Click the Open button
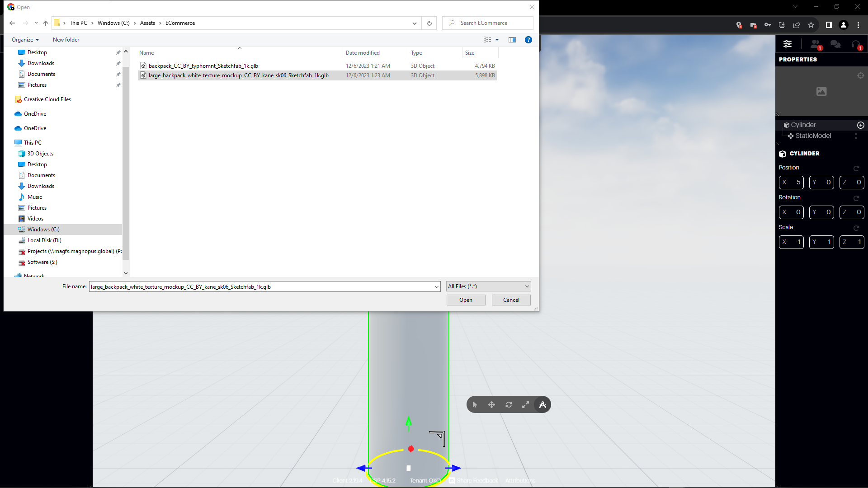 tap(466, 300)
